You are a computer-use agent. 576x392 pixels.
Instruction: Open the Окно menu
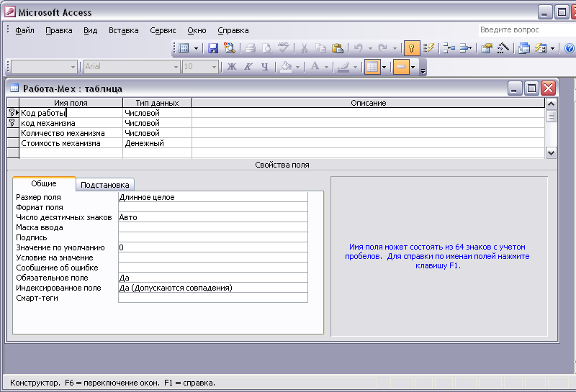197,30
